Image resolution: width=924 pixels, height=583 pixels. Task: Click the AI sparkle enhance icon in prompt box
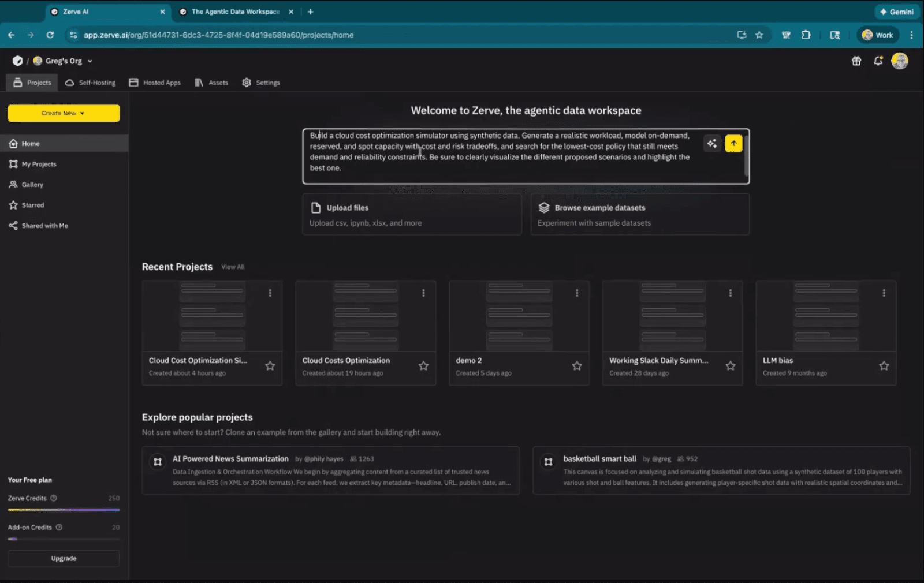tap(712, 143)
